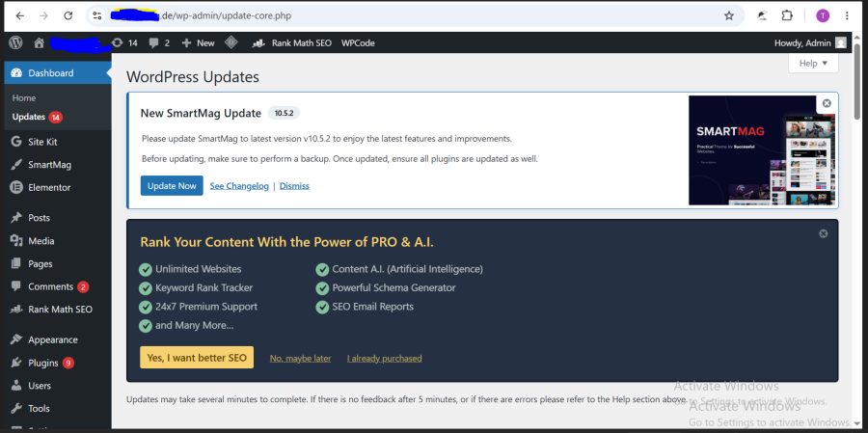Click the browser back arrow
Screen dimensions: 868x433
tap(20, 15)
